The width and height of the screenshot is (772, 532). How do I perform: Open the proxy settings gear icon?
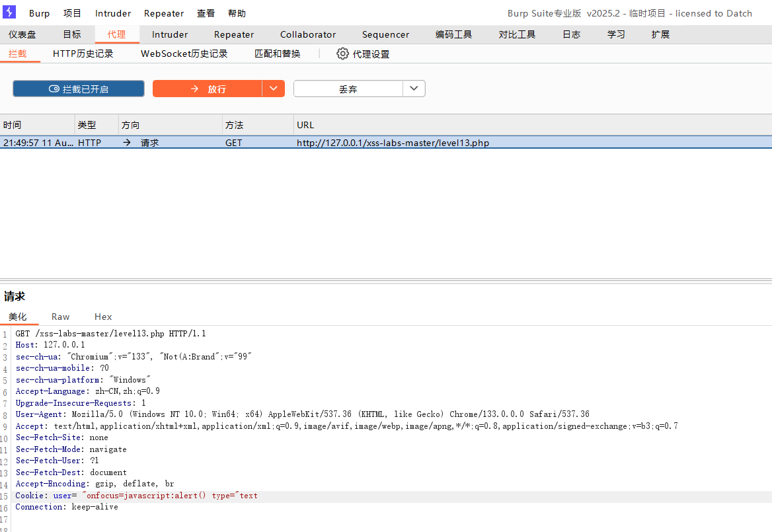[342, 54]
